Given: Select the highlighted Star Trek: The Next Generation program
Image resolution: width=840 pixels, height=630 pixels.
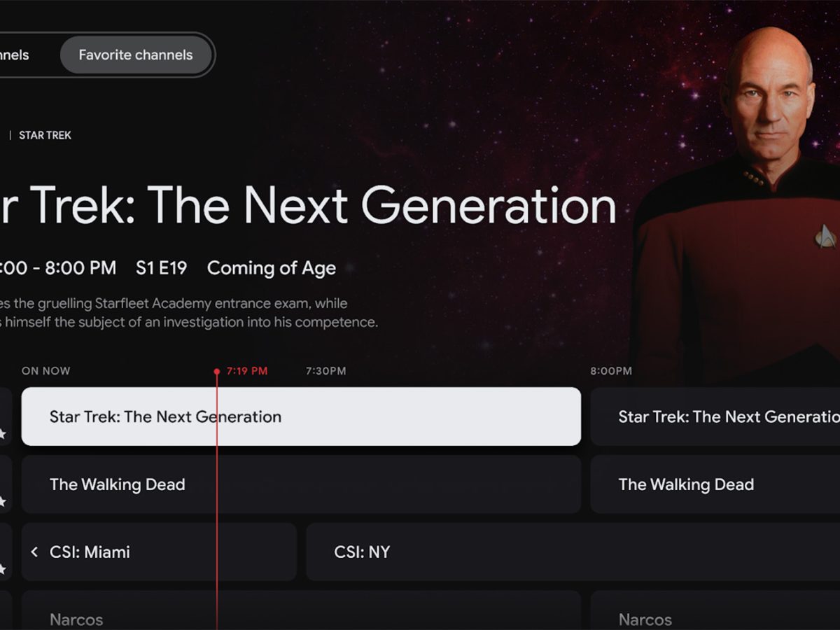Looking at the screenshot, I should [301, 416].
